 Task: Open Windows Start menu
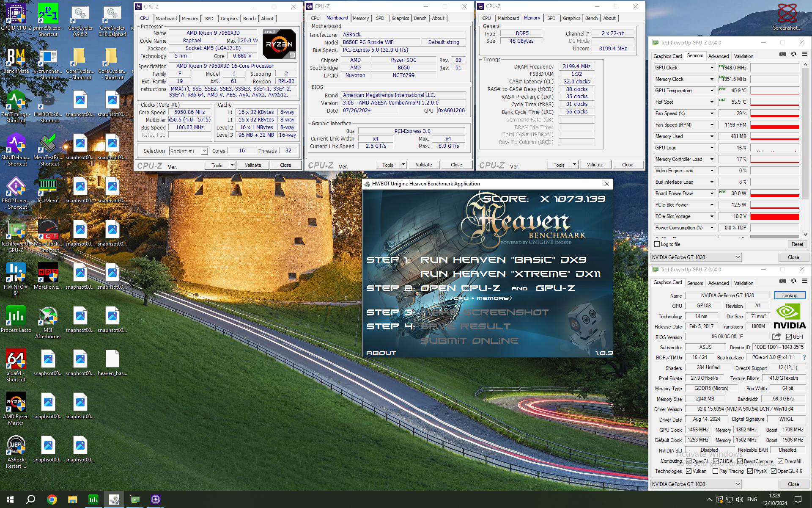(10, 500)
